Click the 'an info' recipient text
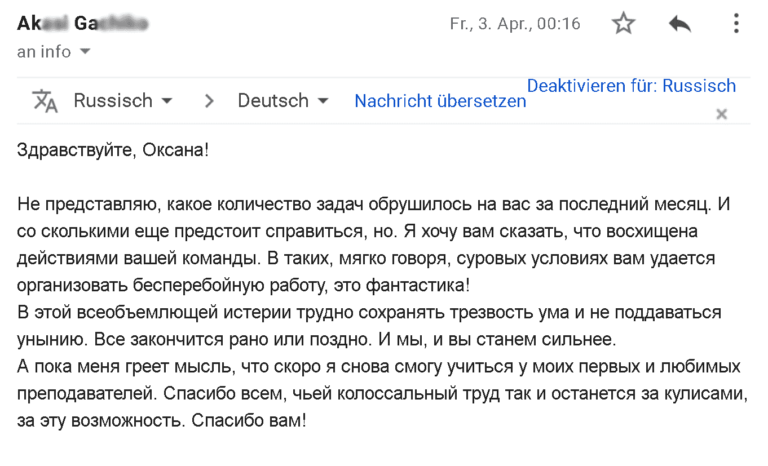 [x=44, y=51]
